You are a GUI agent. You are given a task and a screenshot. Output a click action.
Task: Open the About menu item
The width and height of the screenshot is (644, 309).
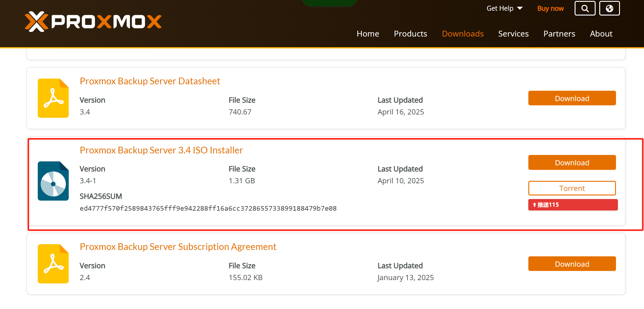pos(601,33)
